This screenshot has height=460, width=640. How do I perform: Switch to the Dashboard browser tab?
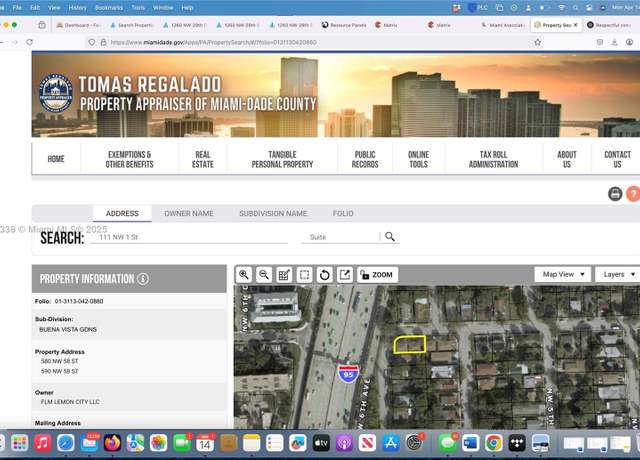(78, 25)
